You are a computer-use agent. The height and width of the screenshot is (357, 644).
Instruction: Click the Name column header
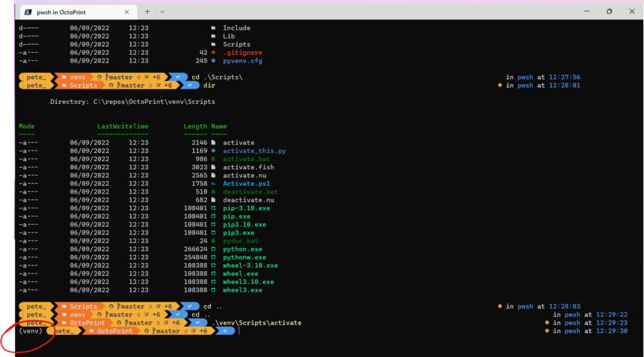(x=219, y=127)
